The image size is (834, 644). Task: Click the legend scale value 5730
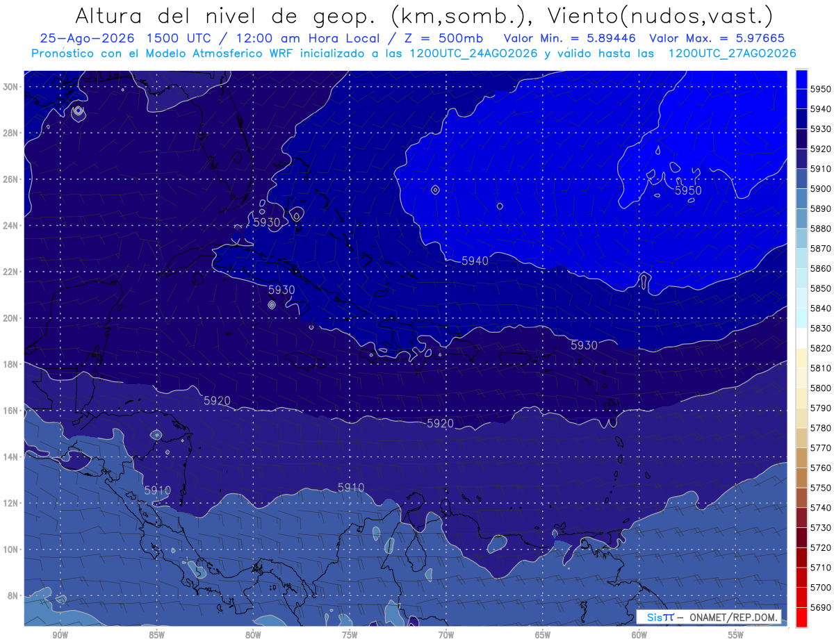[x=821, y=528]
